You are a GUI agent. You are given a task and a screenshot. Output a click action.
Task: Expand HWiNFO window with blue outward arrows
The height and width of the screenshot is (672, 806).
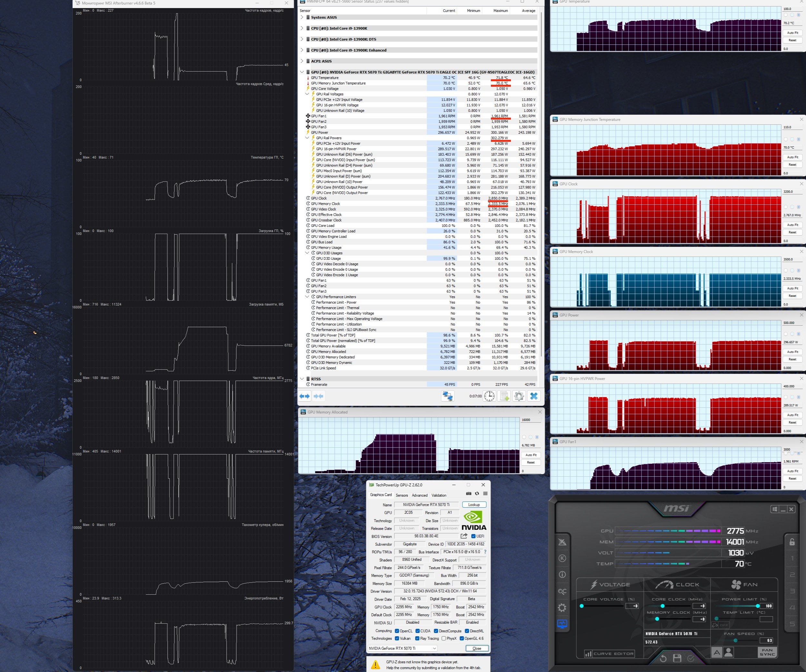(305, 396)
